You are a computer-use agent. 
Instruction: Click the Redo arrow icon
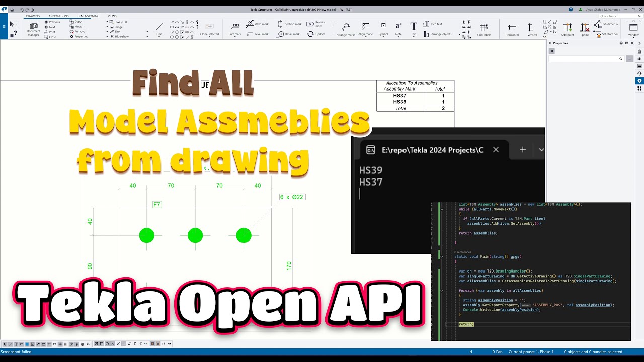pyautogui.click(x=28, y=10)
